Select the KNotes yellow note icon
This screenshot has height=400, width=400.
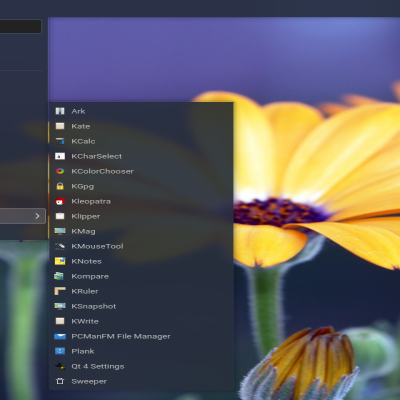[x=60, y=261]
